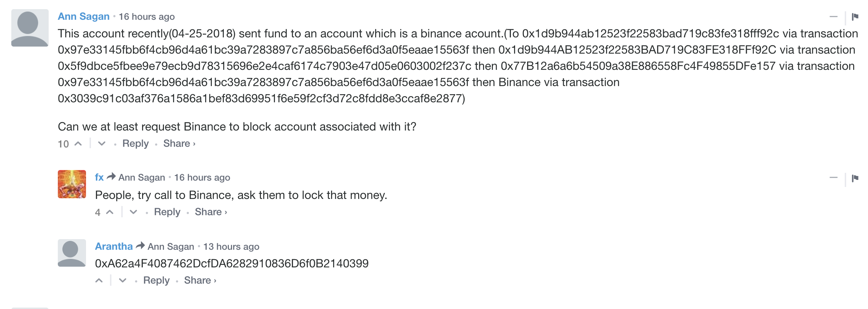Open Share options under fx's reply
This screenshot has width=868, height=309.
pyautogui.click(x=210, y=212)
